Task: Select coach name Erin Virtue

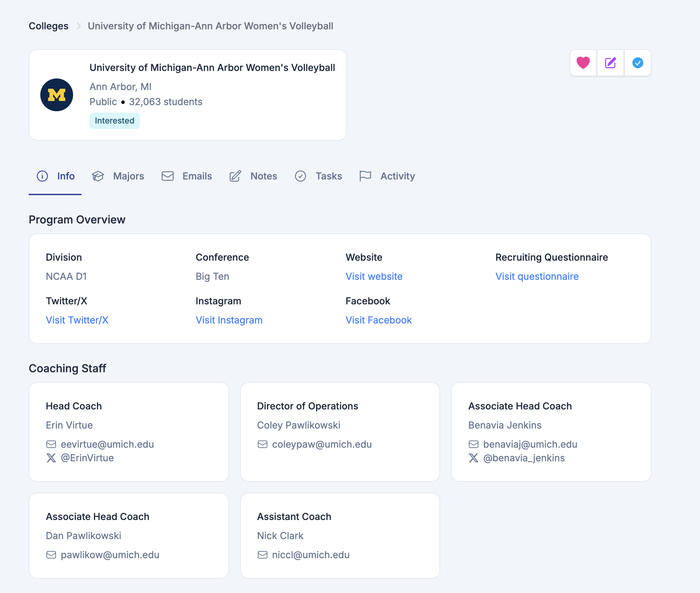Action: [69, 425]
